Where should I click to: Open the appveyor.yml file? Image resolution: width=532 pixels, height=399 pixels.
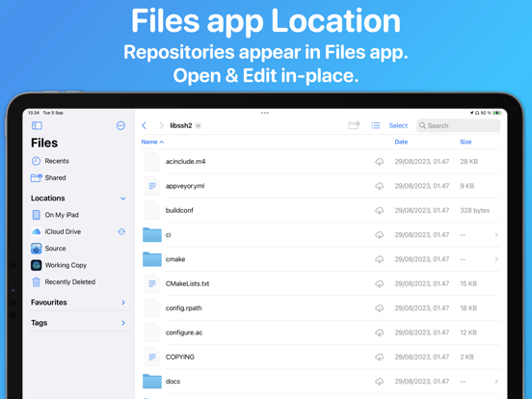coord(321,186)
